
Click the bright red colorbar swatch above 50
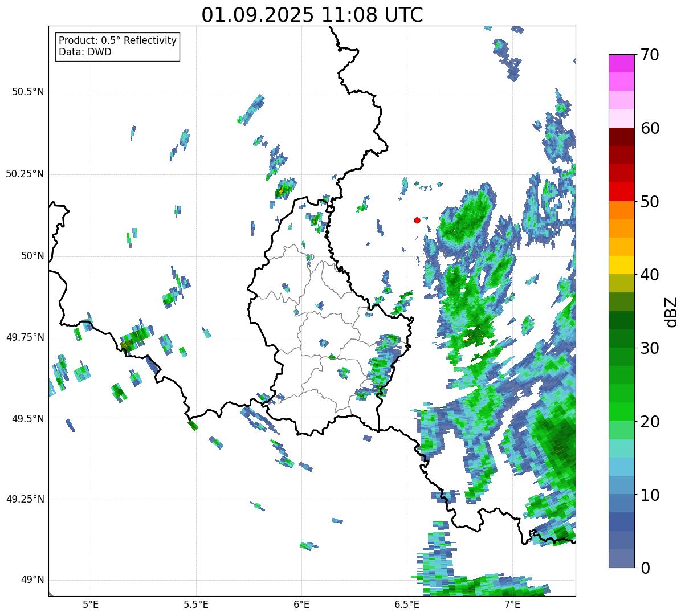click(x=621, y=191)
